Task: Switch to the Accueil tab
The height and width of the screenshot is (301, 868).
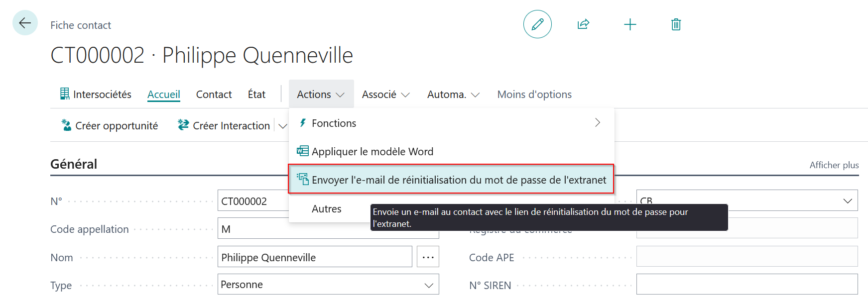Action: click(x=164, y=94)
